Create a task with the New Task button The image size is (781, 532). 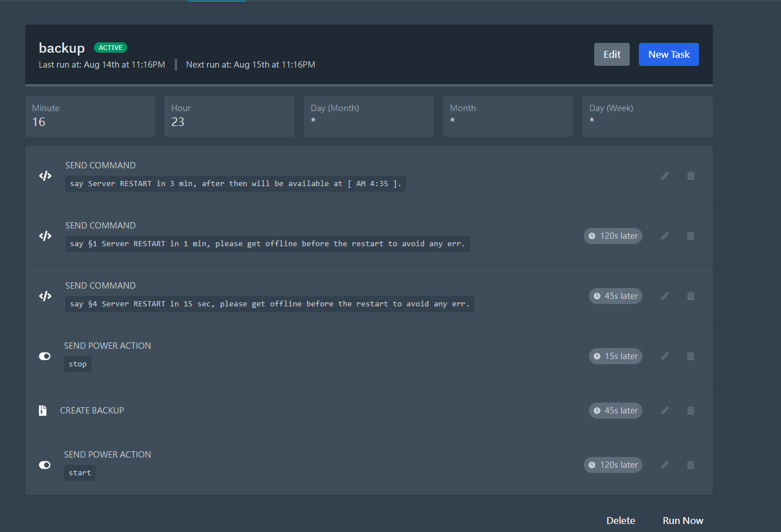click(669, 54)
